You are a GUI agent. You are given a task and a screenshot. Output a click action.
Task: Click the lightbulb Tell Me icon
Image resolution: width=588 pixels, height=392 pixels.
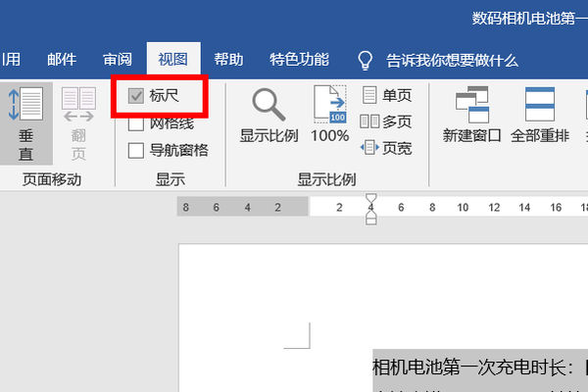pos(365,60)
